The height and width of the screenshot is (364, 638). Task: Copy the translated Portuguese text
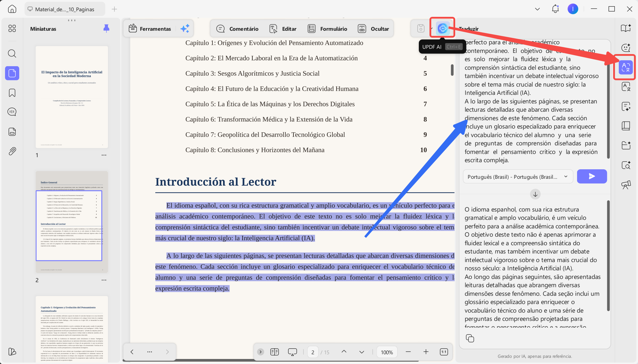470,338
